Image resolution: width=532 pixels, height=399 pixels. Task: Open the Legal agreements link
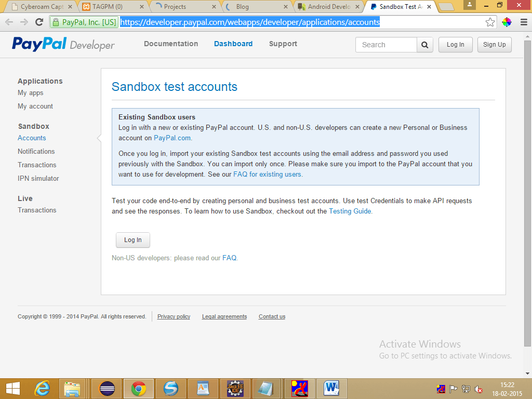(x=224, y=316)
